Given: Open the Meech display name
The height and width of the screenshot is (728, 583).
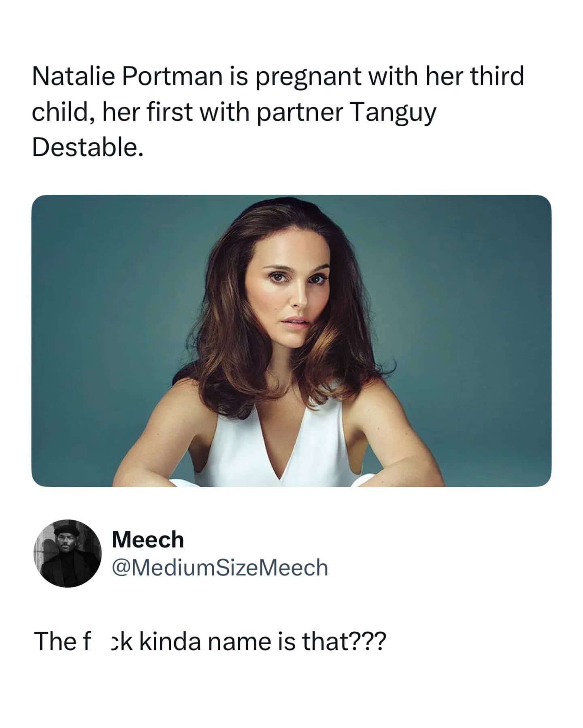Looking at the screenshot, I should pyautogui.click(x=148, y=540).
